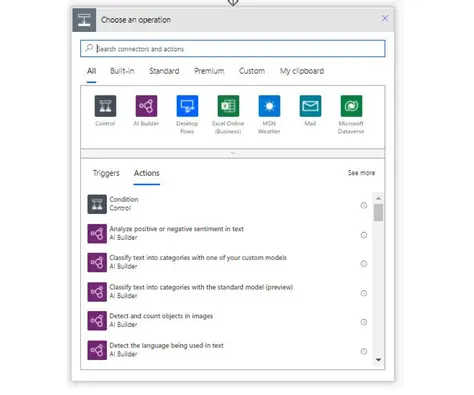Select the Actions tab
Image resolution: width=474 pixels, height=395 pixels.
click(147, 173)
